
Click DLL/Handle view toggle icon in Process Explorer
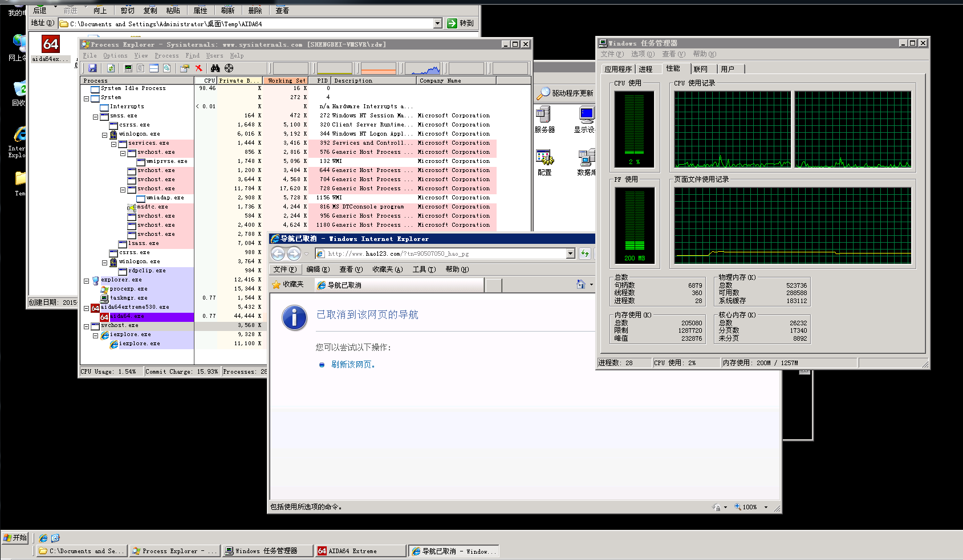point(166,68)
